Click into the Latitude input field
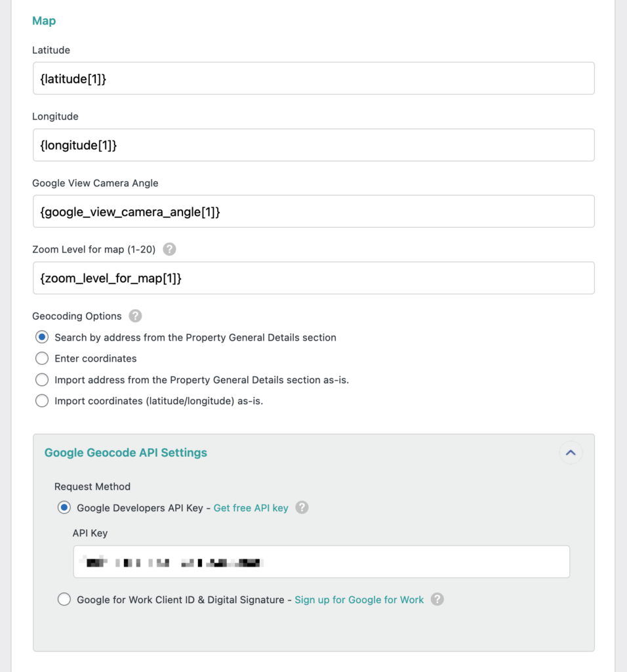 pos(313,77)
